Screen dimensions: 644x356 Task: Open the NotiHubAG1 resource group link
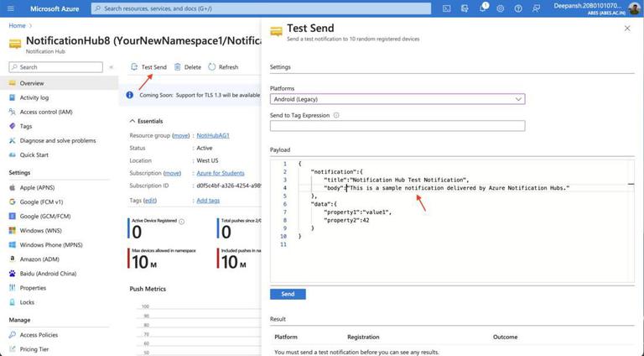coord(213,136)
